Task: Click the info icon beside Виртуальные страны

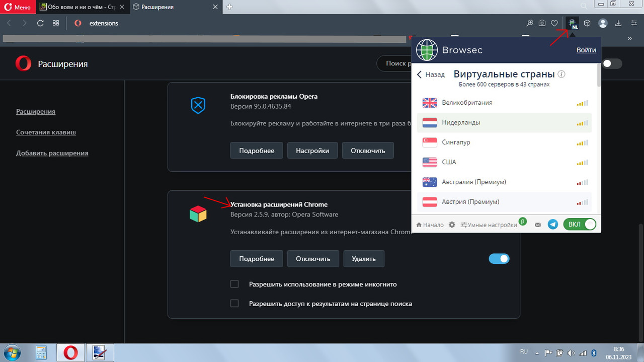Action: pos(561,74)
